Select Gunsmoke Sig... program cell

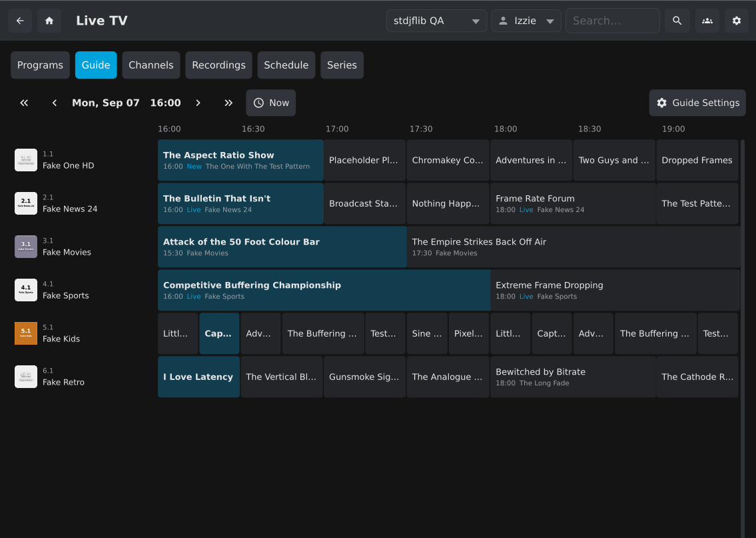pyautogui.click(x=364, y=377)
